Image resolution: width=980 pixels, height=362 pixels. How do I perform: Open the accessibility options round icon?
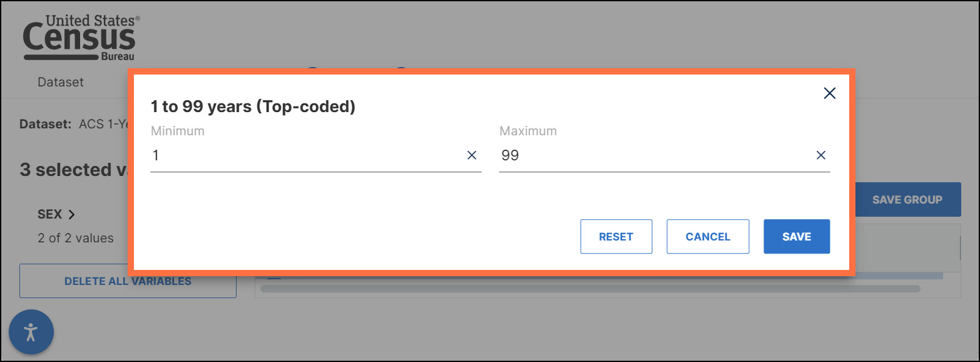[x=31, y=332]
